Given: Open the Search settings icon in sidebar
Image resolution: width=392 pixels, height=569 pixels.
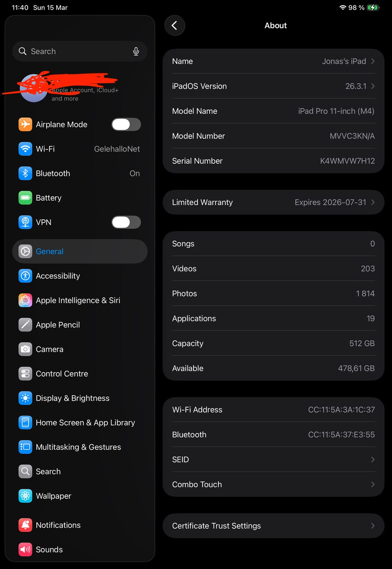Looking at the screenshot, I should (x=25, y=471).
